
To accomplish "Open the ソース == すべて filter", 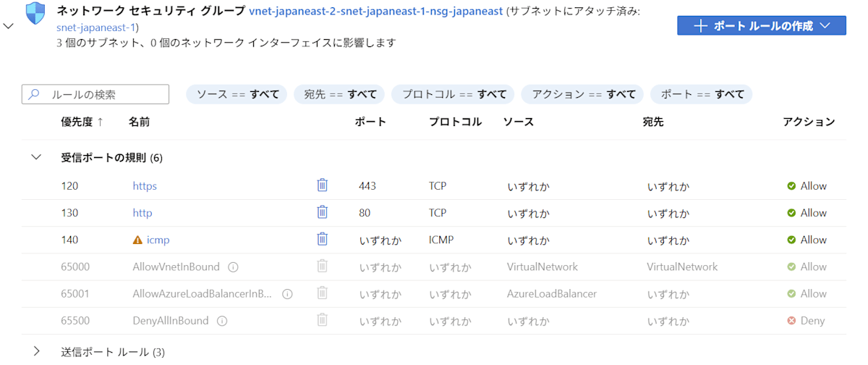I will click(237, 94).
